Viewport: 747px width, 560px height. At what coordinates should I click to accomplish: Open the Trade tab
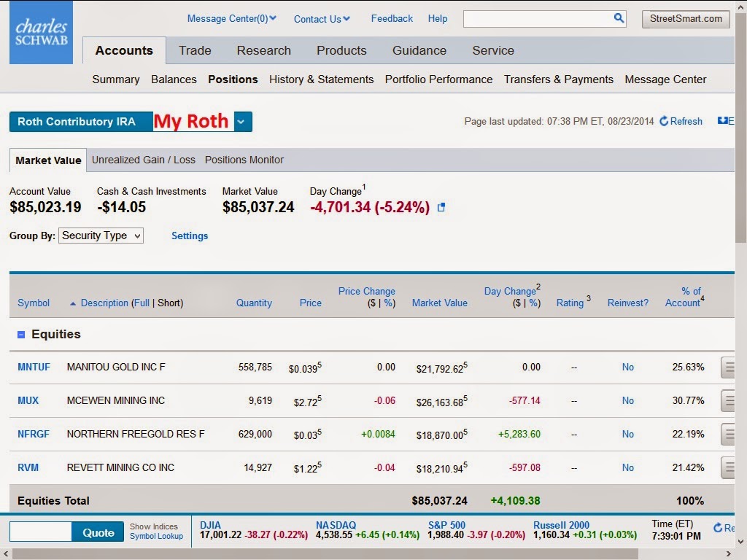click(x=195, y=50)
